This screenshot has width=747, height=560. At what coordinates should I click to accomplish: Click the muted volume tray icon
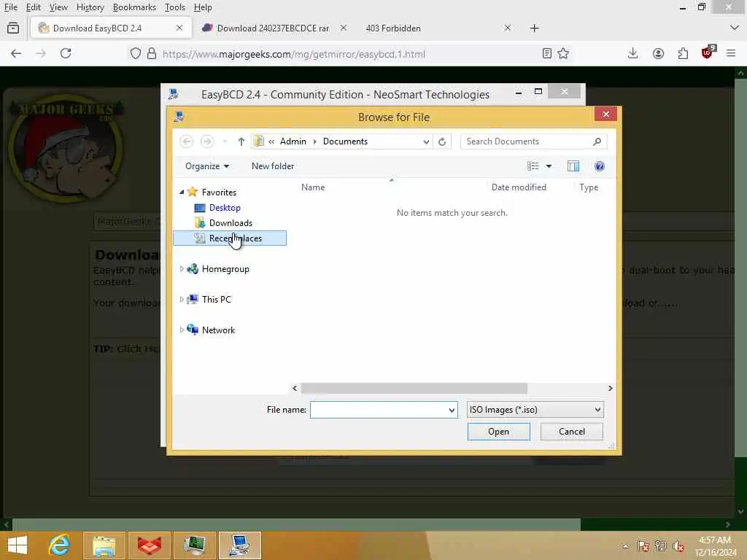pyautogui.click(x=678, y=545)
